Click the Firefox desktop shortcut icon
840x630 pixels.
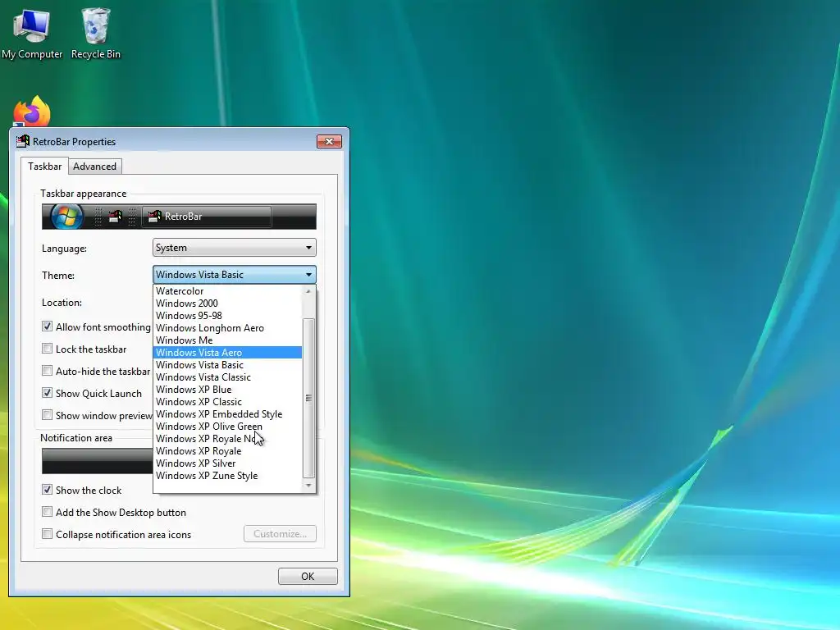click(32, 112)
